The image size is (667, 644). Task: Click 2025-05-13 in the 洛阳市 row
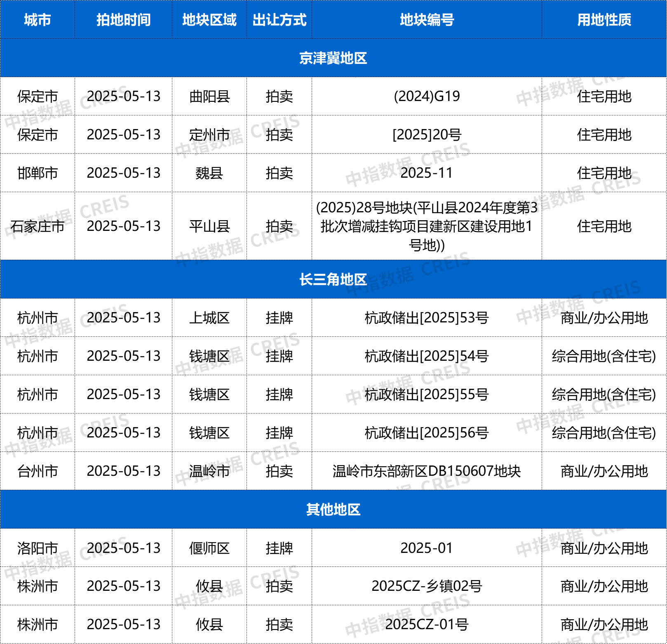pos(124,548)
